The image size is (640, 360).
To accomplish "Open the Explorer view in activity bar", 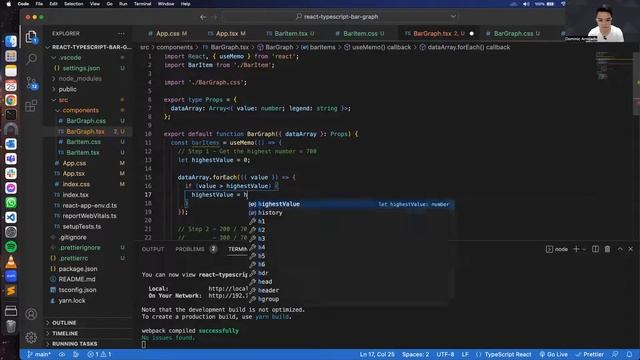I will pos(31,37).
